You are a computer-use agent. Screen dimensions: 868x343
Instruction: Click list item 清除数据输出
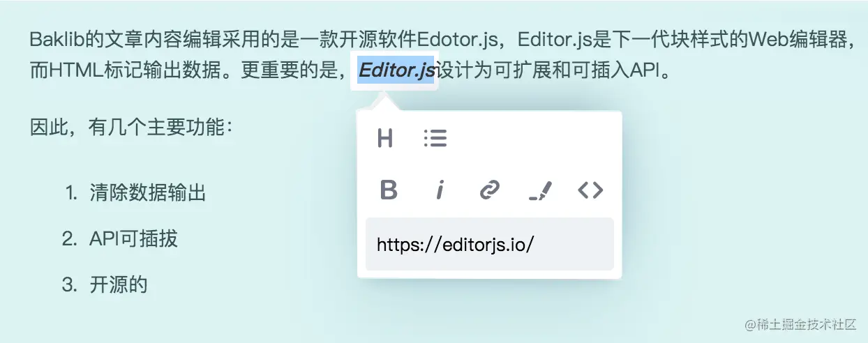pos(147,193)
